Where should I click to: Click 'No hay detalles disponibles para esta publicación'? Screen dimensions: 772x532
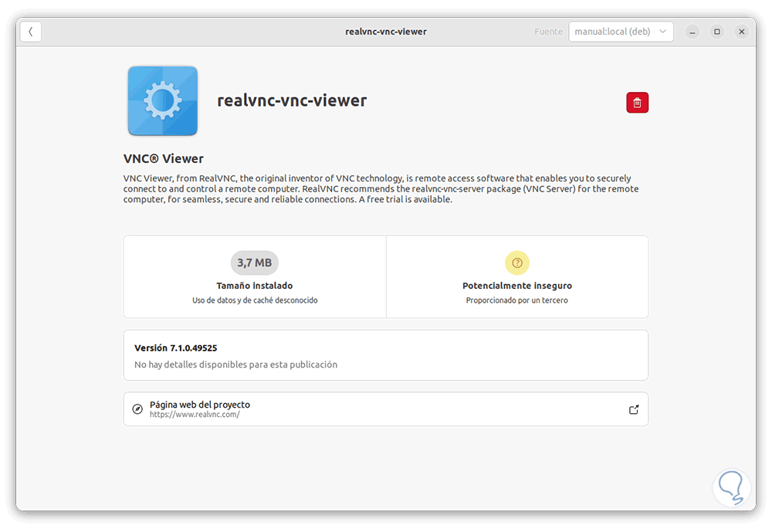[235, 364]
